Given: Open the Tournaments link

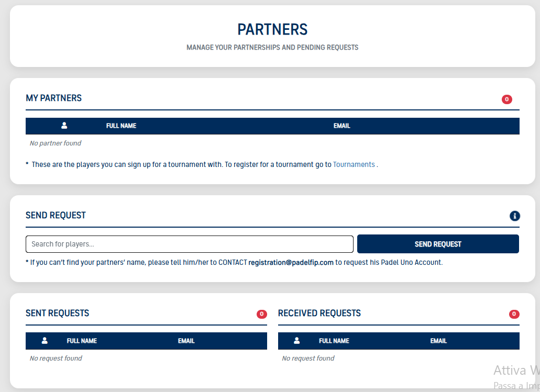Looking at the screenshot, I should coord(354,164).
